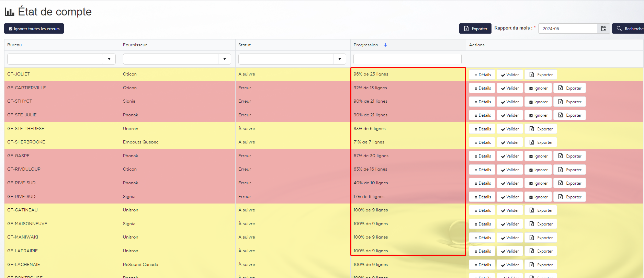
Task: Open the Bureau filter dropdown
Action: [109, 59]
